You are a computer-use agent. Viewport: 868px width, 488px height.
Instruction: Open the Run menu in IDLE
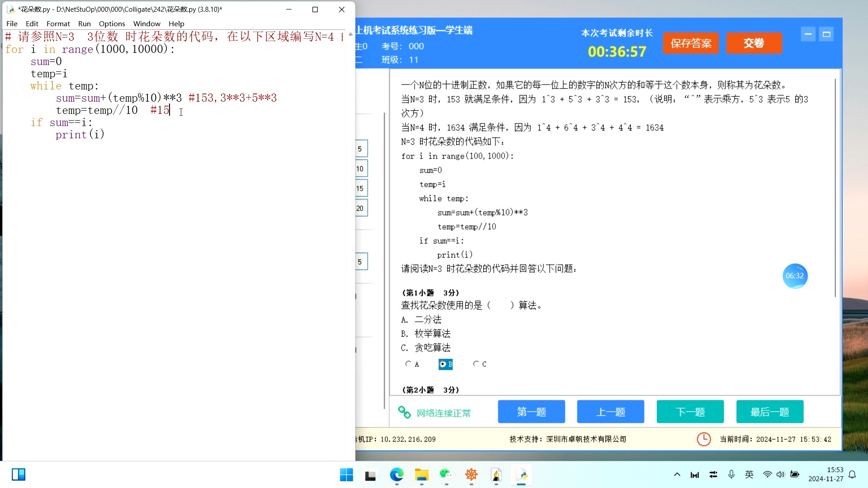click(84, 23)
